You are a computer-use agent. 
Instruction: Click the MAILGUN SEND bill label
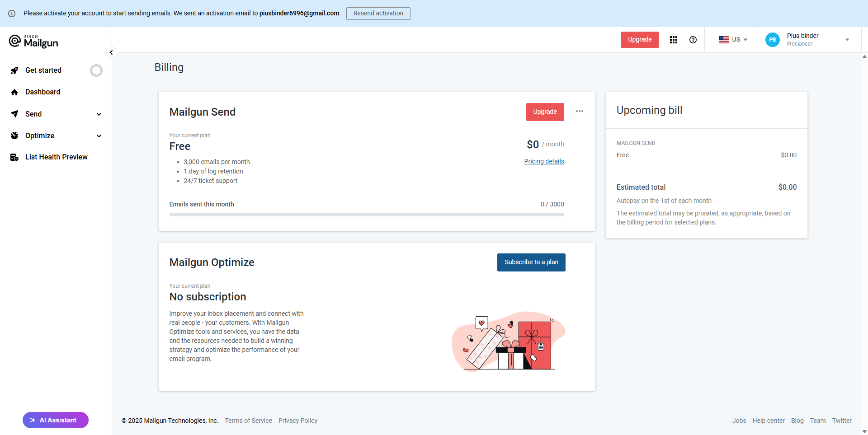(x=636, y=143)
